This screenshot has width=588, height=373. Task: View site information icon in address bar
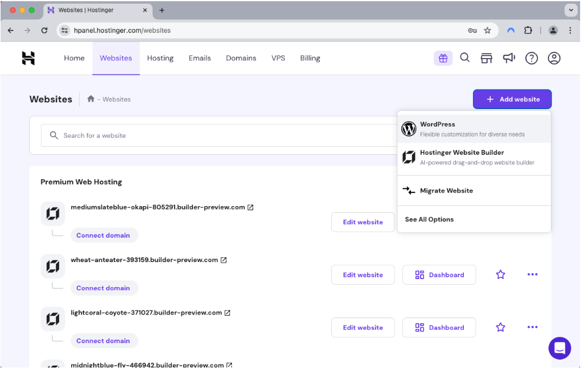pos(65,30)
